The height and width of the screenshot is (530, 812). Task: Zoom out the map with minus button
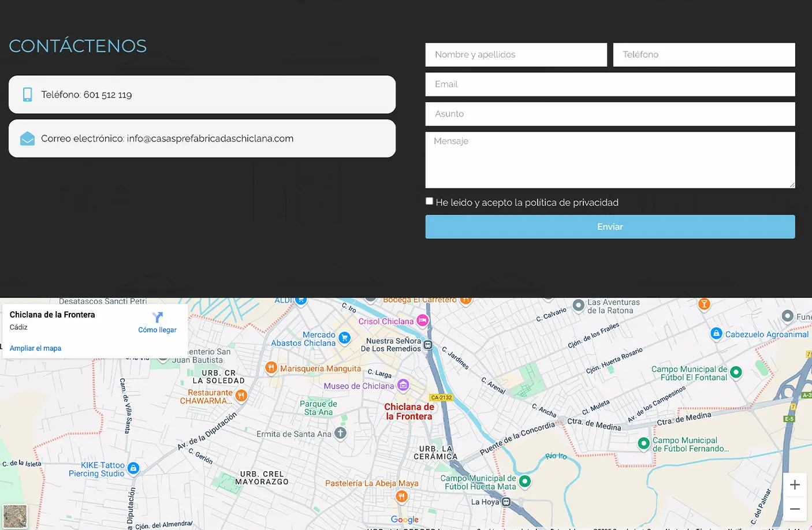pos(795,509)
